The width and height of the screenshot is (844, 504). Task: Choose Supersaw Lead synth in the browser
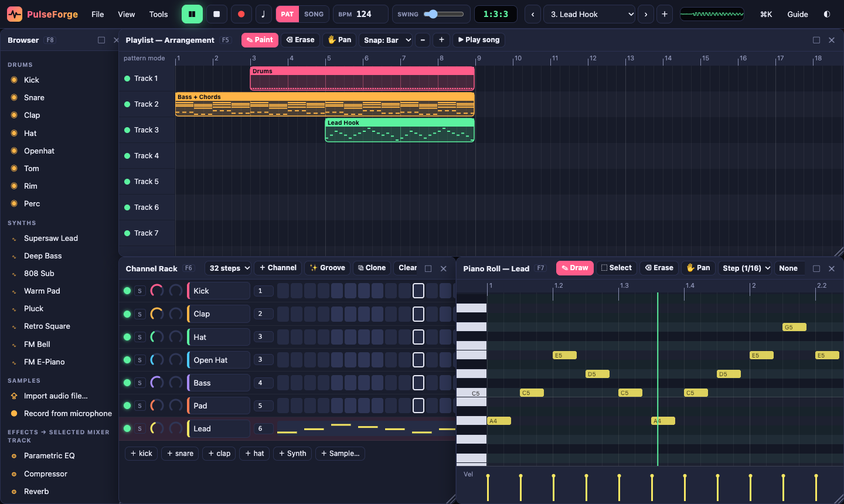60,238
